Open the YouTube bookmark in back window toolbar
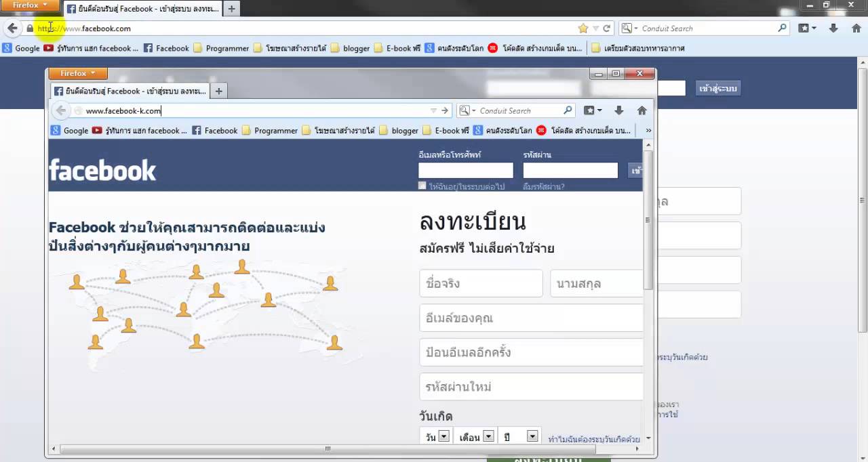 [x=91, y=48]
